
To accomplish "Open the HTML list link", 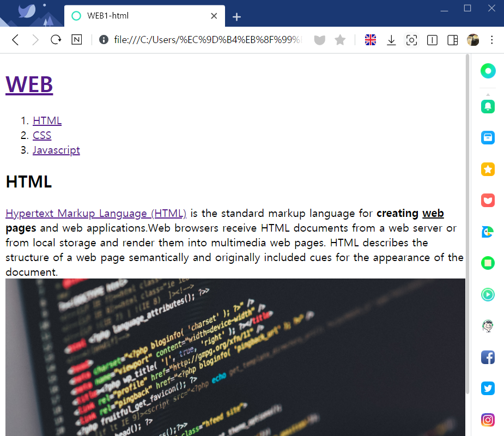I will coord(47,120).
